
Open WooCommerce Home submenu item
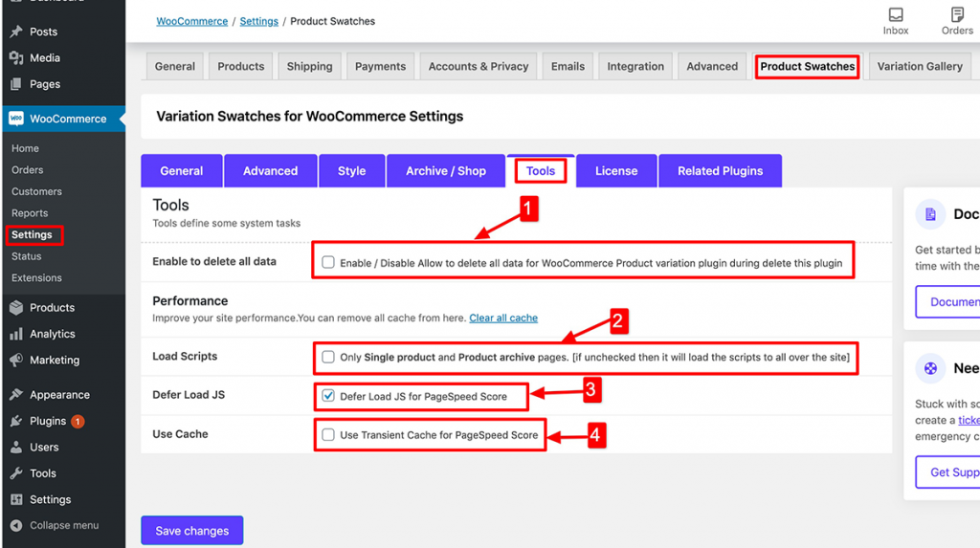25,148
